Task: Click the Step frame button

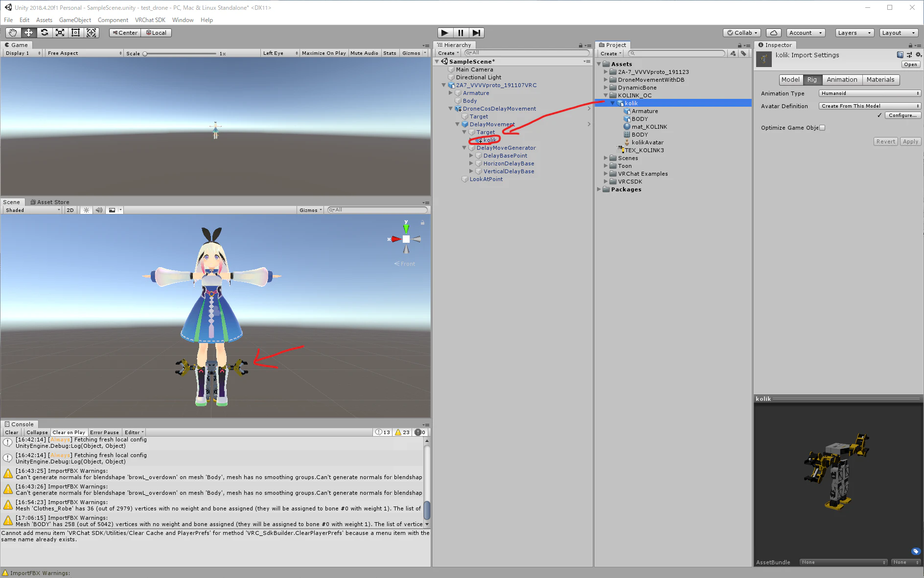Action: click(x=476, y=33)
